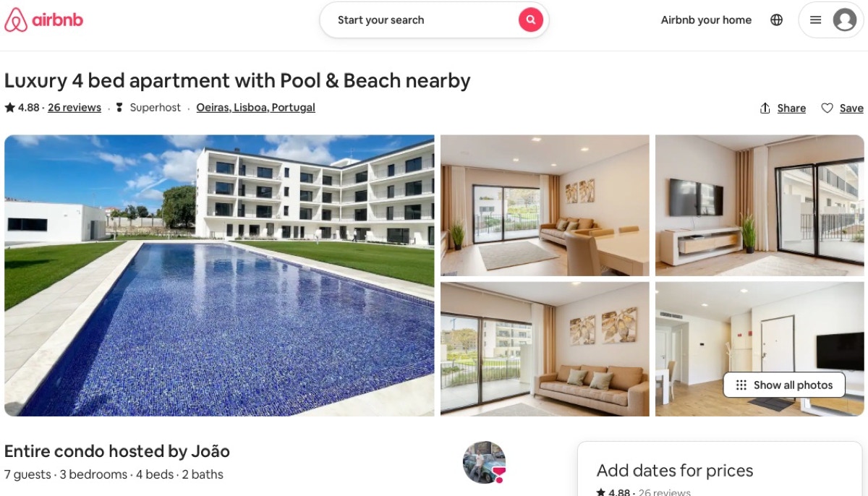Click the red magnifier search icon
This screenshot has width=868, height=496.
tap(530, 20)
